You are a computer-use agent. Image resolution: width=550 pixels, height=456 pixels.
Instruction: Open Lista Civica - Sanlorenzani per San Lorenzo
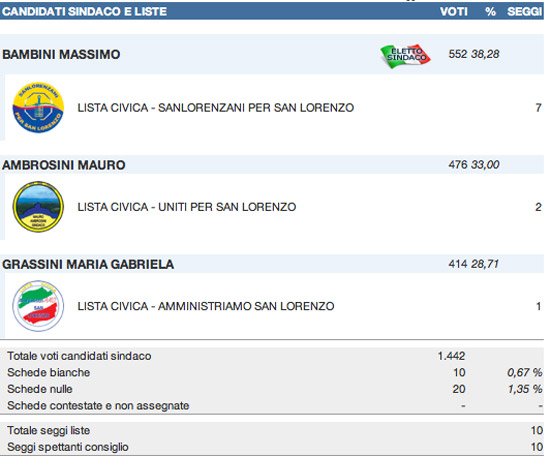tap(215, 108)
